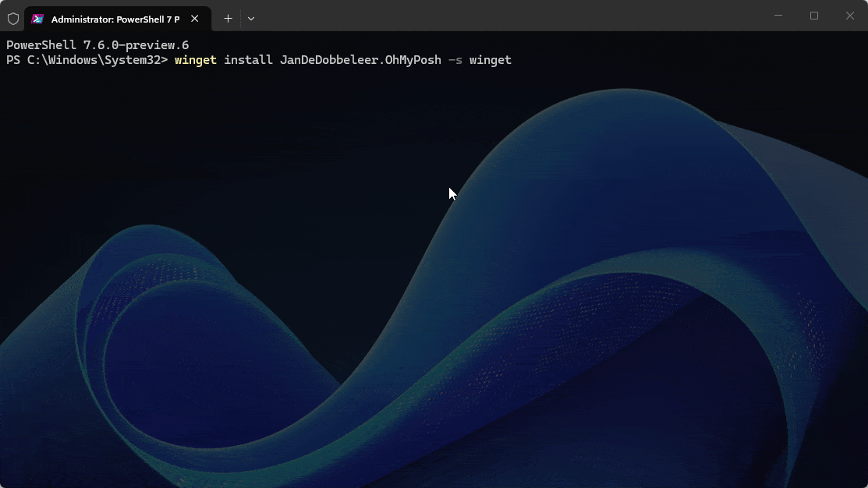868x488 pixels.
Task: Click the administrator shield icon in the title bar
Action: (x=12, y=18)
